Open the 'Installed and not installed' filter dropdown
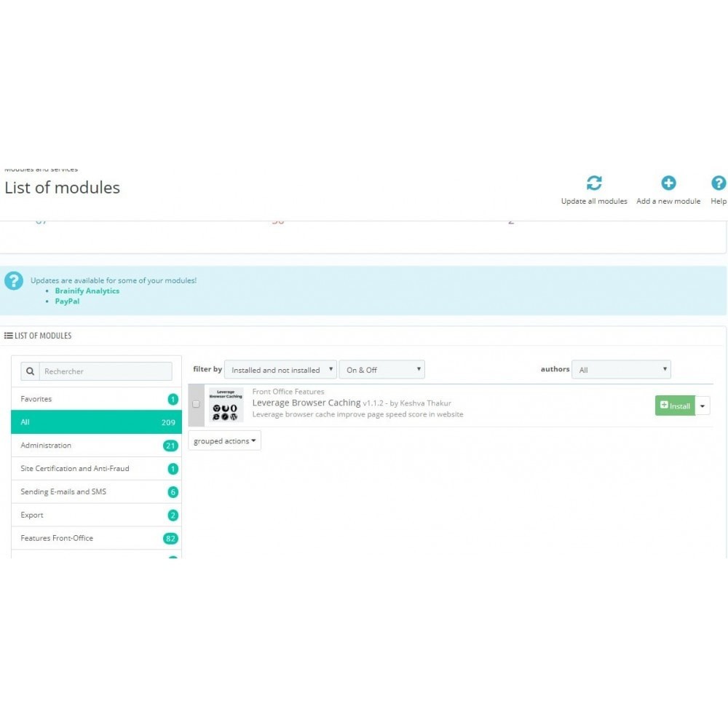The width and height of the screenshot is (728, 728). 280,370
